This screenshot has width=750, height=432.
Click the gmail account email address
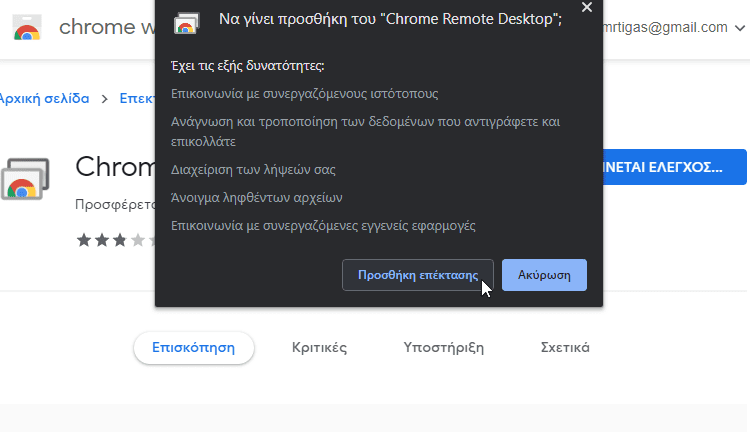[x=665, y=28]
